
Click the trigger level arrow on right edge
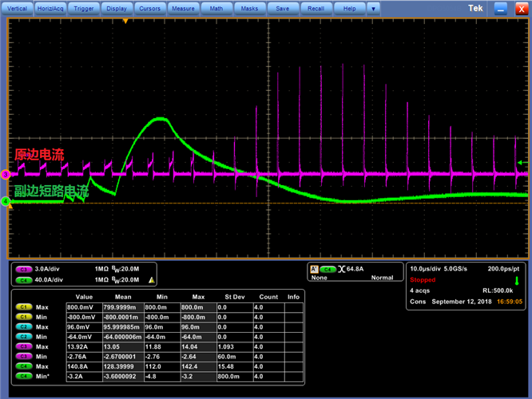tap(522, 163)
